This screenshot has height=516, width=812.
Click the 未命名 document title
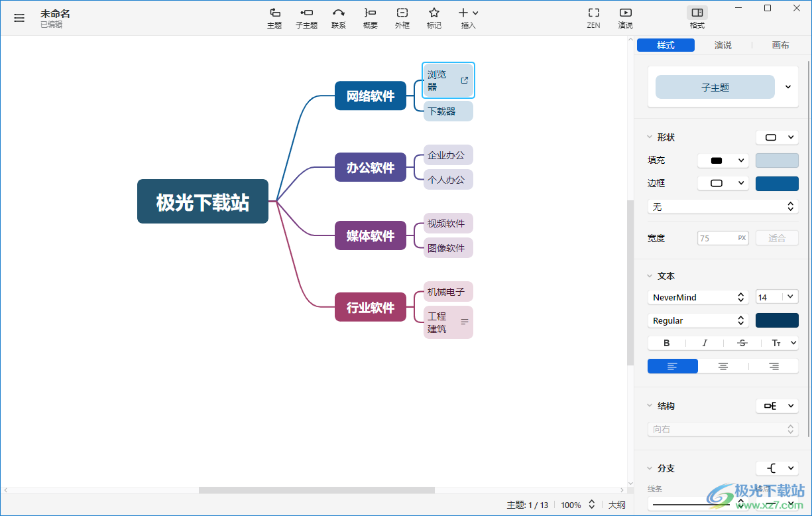55,13
